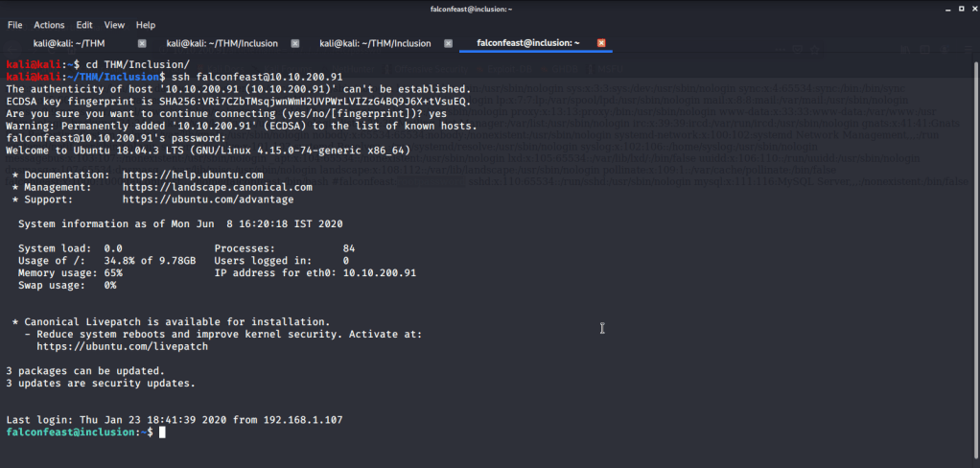Close the leftmost ~/THM/Inclusion tab
This screenshot has width=980, height=468.
point(295,43)
